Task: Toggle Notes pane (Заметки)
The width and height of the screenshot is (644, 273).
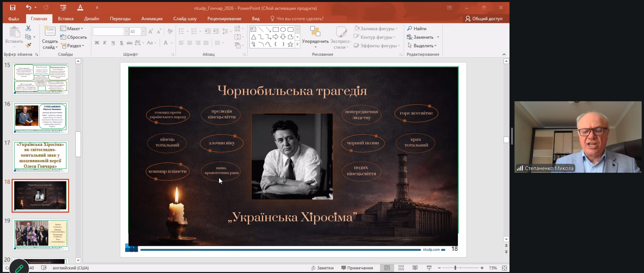Action: (x=322, y=268)
